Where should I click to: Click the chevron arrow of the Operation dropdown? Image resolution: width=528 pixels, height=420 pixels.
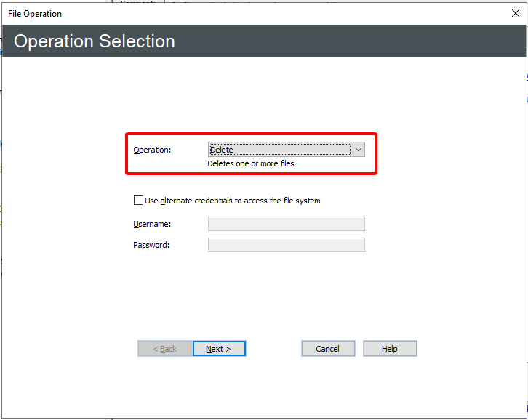[359, 150]
